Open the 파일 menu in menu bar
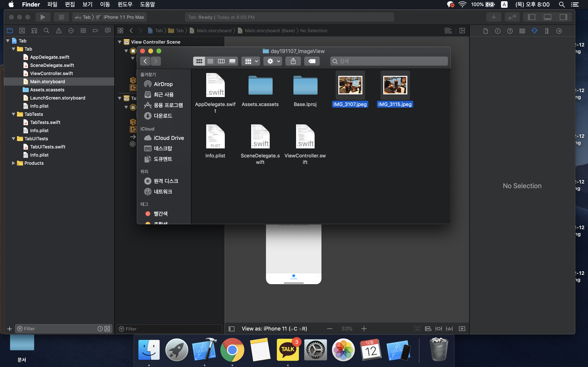 tap(52, 4)
